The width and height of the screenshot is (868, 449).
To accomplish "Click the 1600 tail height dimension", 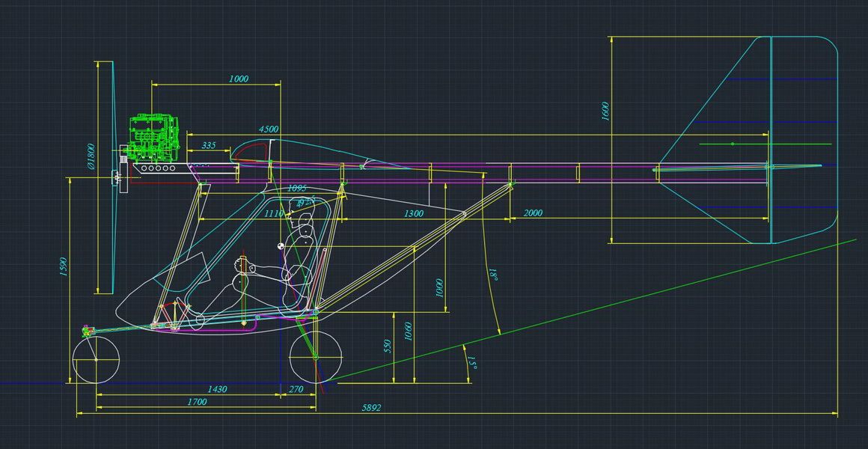I will pyautogui.click(x=605, y=111).
